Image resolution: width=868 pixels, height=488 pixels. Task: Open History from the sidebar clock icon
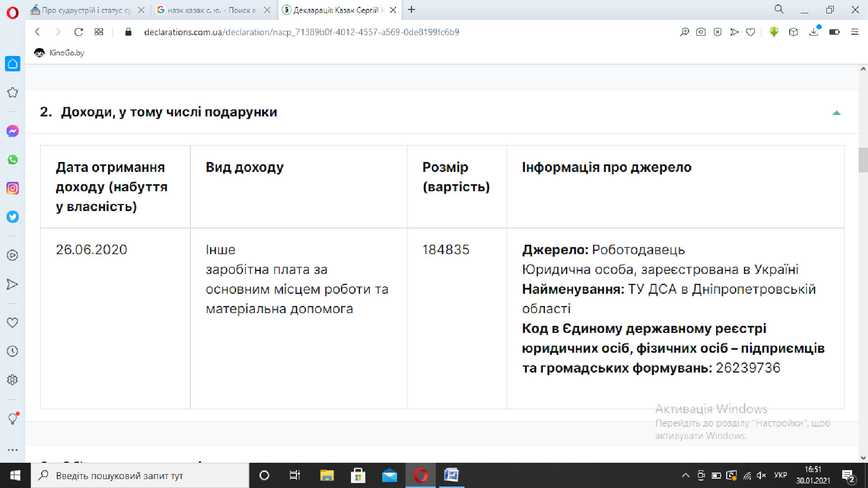(x=12, y=351)
